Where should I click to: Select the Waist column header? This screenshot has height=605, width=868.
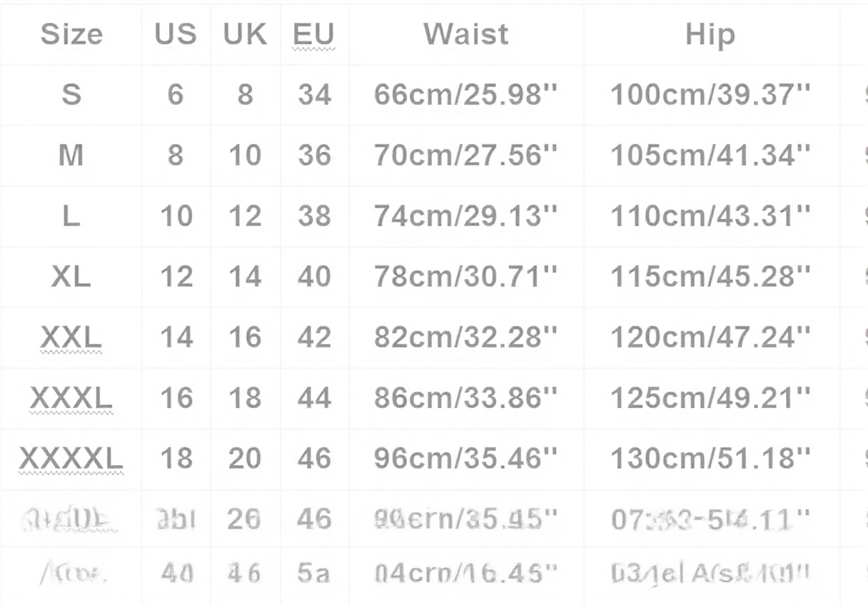tap(466, 34)
